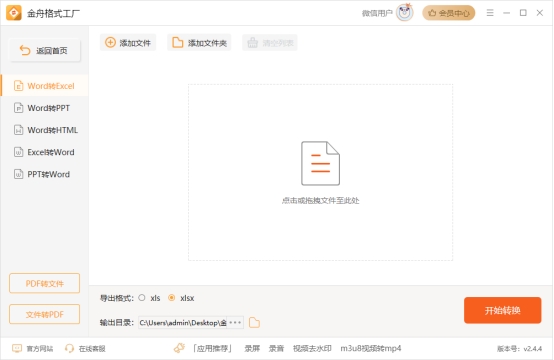Open the hamburger main menu

click(x=490, y=13)
